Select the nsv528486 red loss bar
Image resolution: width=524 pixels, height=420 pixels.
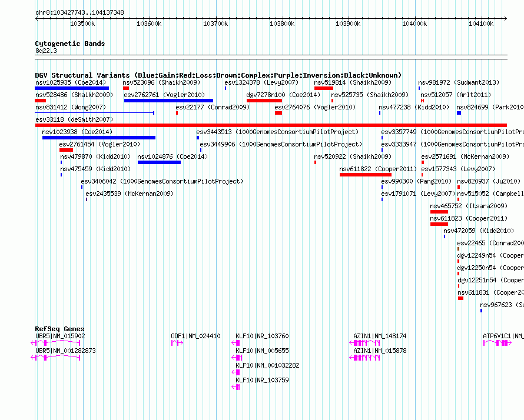pos(41,101)
